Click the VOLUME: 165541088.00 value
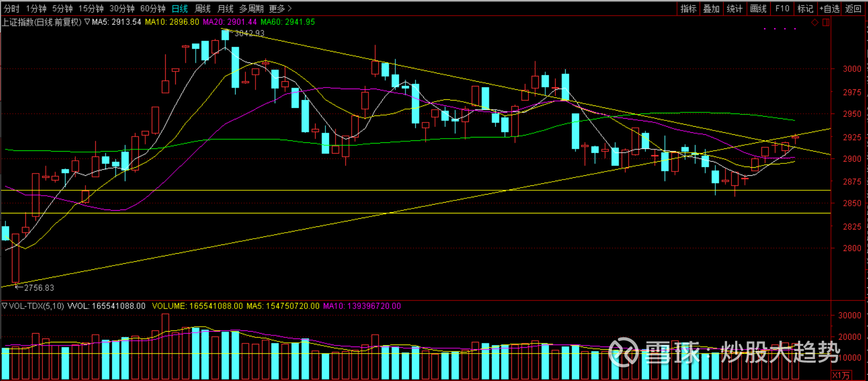Viewport: 868px width, 381px height. click(x=197, y=306)
